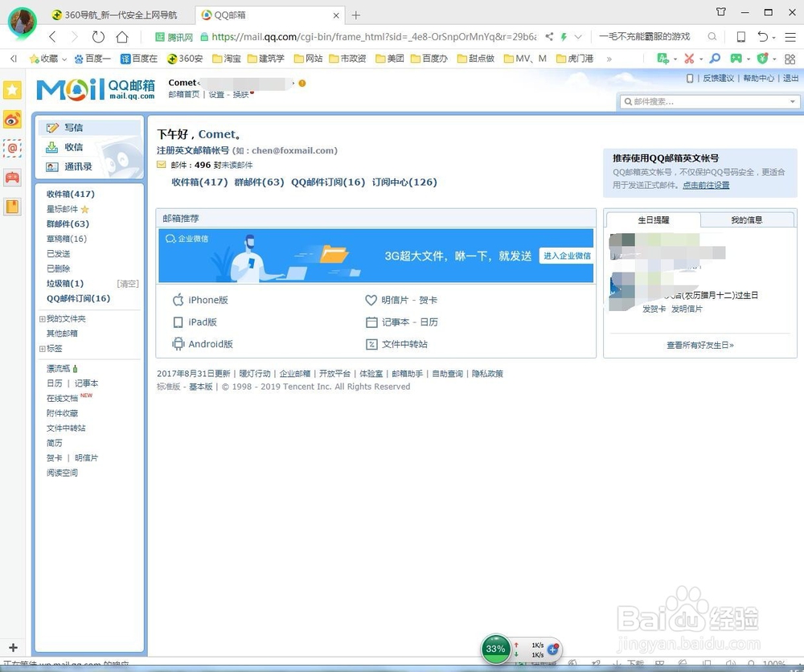
Task: Click the scissors screenshot extension icon
Action: pyautogui.click(x=689, y=59)
